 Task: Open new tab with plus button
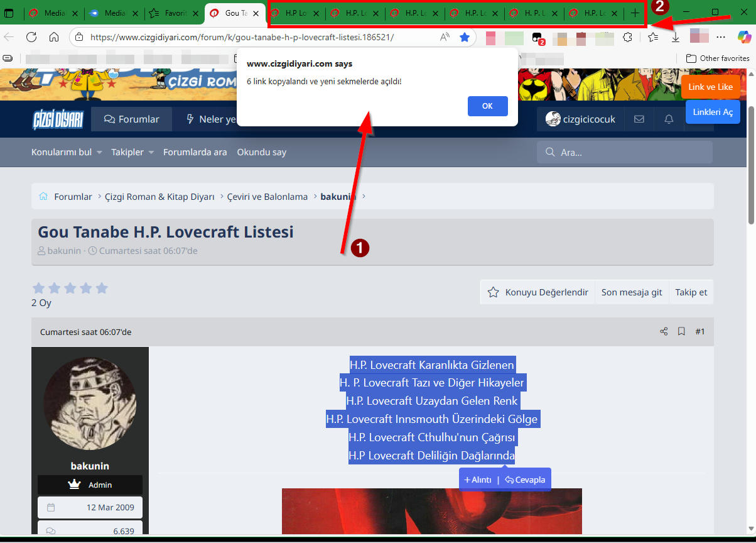635,13
